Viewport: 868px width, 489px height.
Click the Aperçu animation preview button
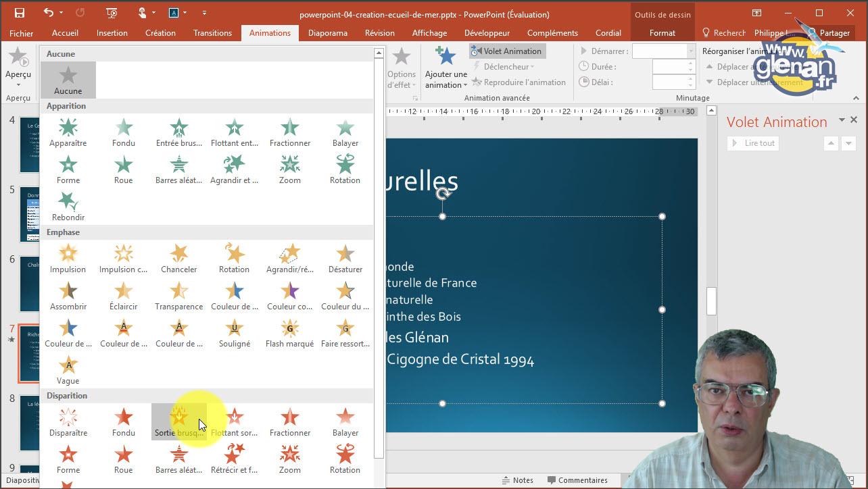coord(18,62)
